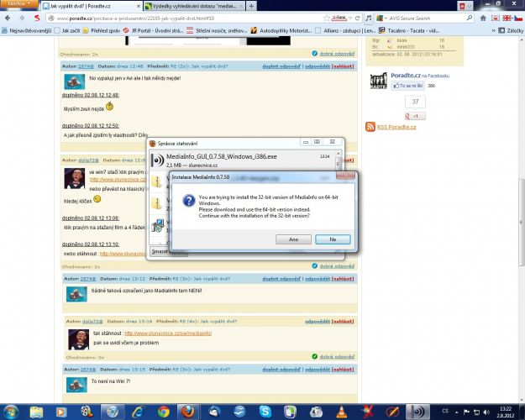Open the 'Střešní nosiče, sněhov...' bookmark

pos(217,30)
